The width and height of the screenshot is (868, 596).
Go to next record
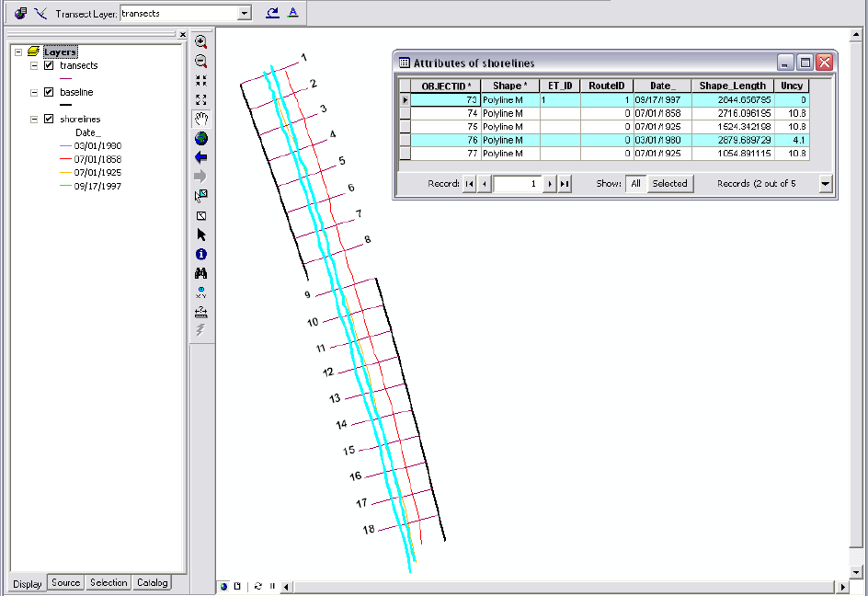(549, 184)
